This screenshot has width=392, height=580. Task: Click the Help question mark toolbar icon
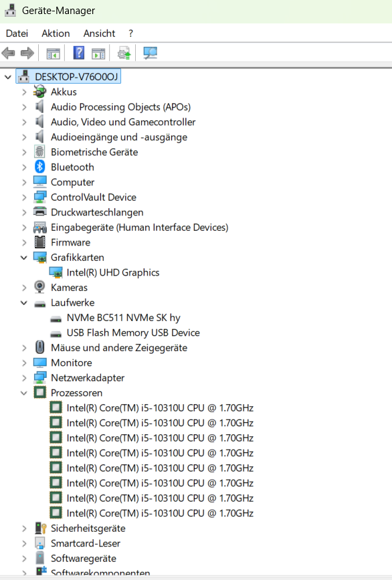[x=79, y=53]
